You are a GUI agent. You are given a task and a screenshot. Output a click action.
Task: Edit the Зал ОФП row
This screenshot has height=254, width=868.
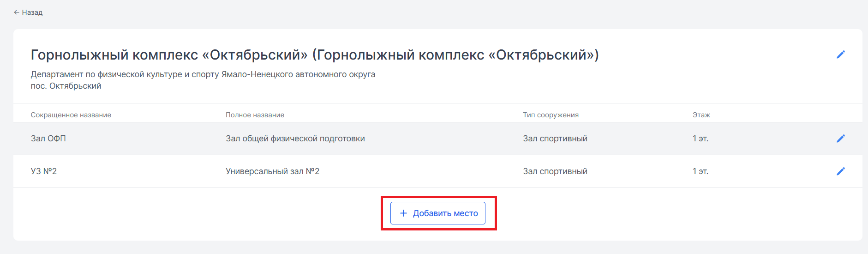pyautogui.click(x=841, y=139)
